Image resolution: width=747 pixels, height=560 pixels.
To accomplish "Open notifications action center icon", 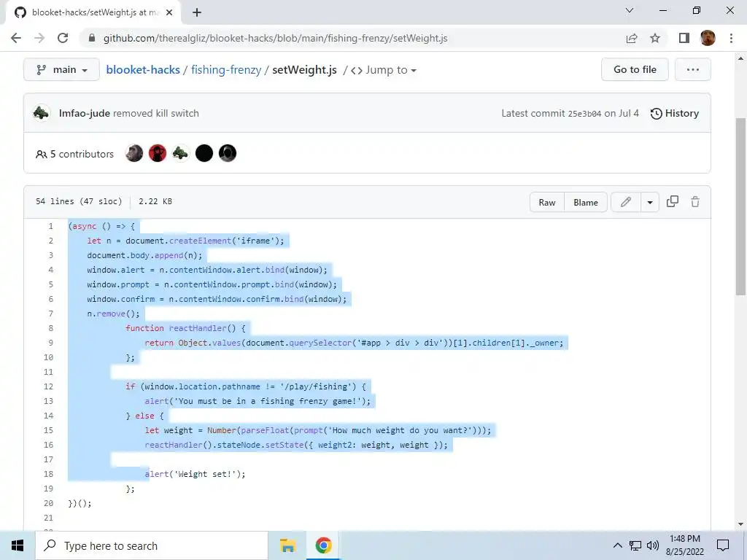I will point(723,545).
